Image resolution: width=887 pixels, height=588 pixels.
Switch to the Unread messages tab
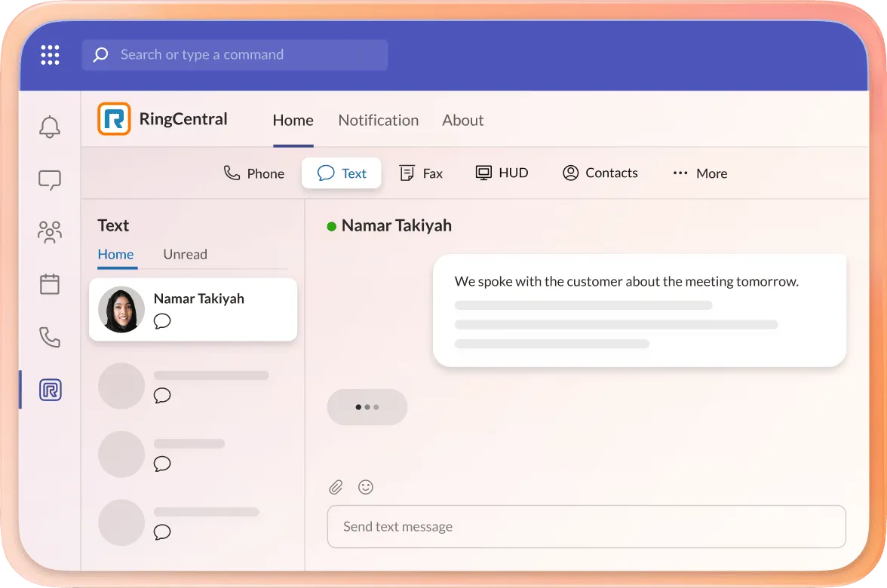(x=185, y=254)
